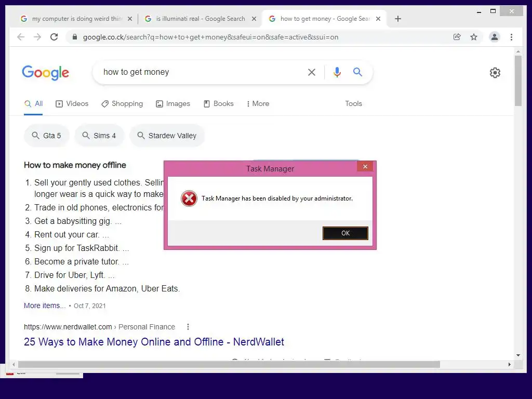Select the All results tab
The width and height of the screenshot is (532, 399).
tap(33, 104)
